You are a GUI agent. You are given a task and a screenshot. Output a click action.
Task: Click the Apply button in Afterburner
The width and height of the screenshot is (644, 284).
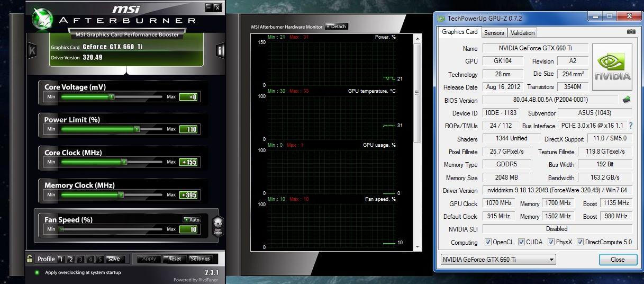[x=149, y=259]
